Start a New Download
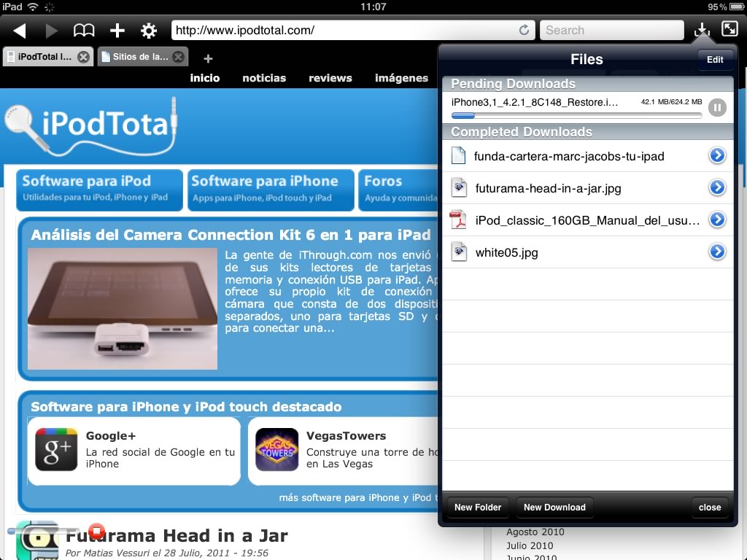Viewport: 747px width, 560px height. click(554, 507)
